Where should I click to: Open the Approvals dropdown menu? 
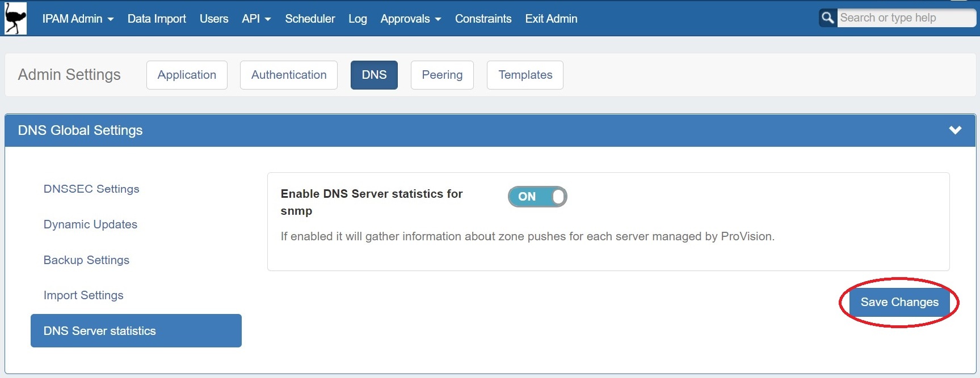point(410,19)
